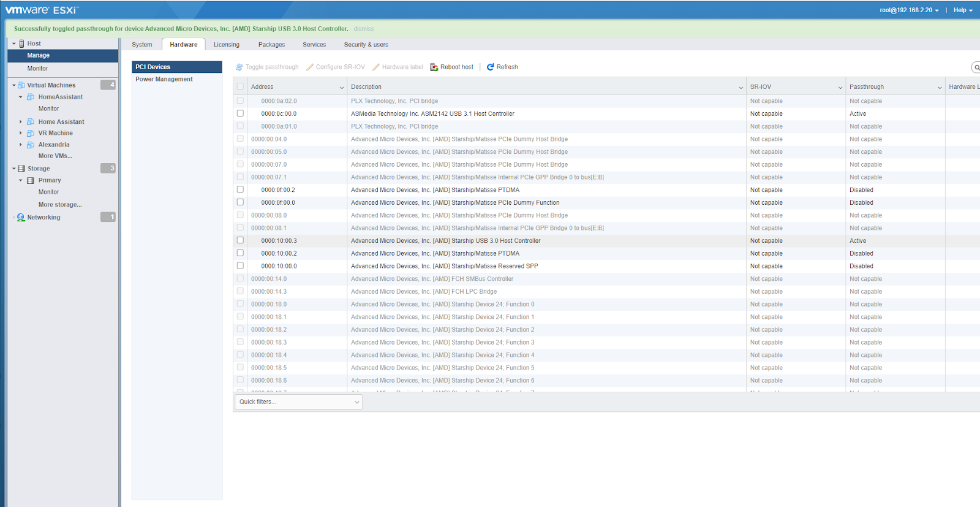Open Monitor under Primary datastore
The width and height of the screenshot is (980, 507).
[x=49, y=192]
